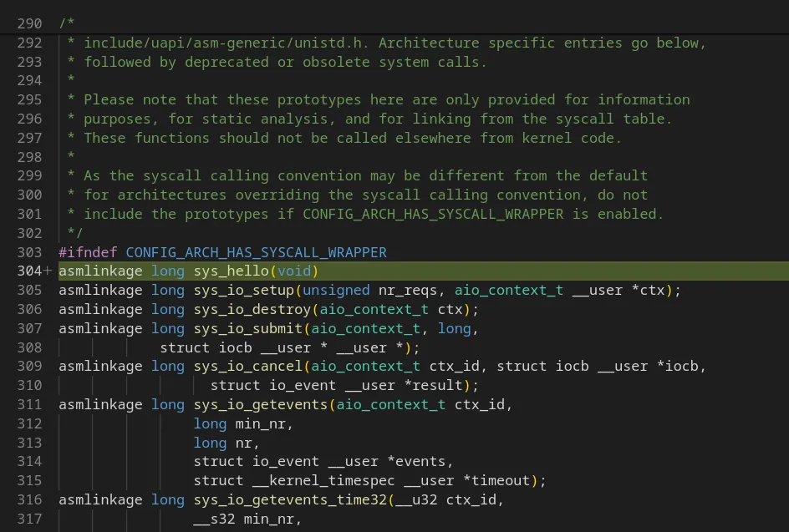This screenshot has height=532, width=789.
Task: Click sys_io_getevents function name on line 311
Action: point(261,404)
